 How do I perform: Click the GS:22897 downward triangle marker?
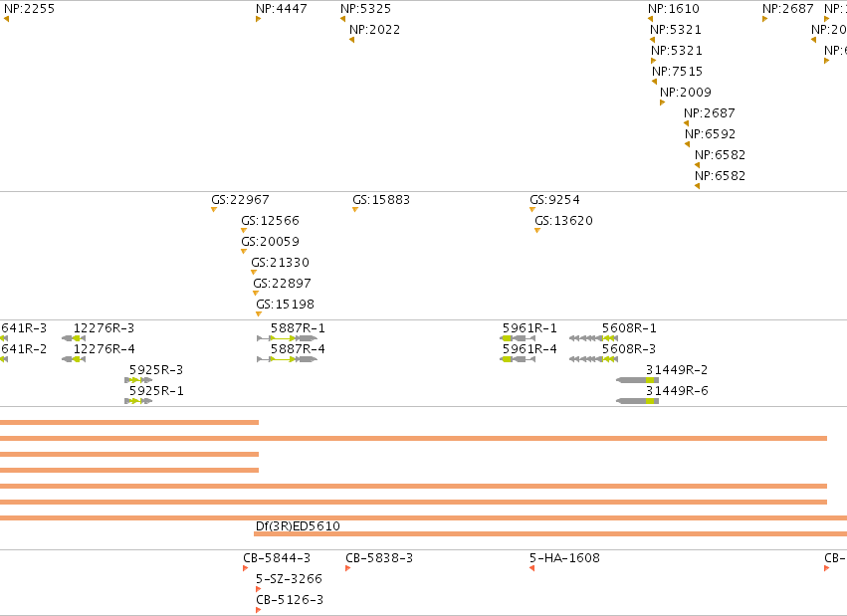(256, 294)
